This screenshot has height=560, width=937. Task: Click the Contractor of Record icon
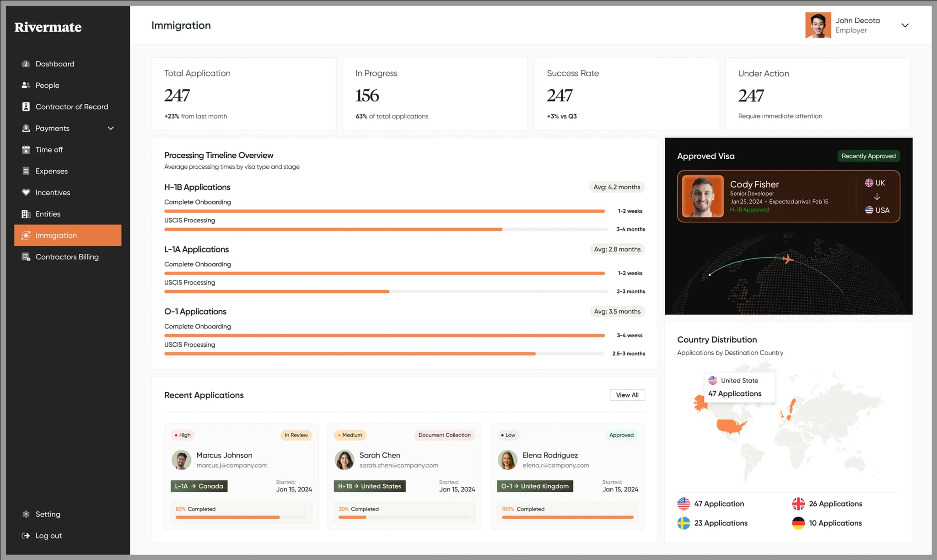(26, 106)
